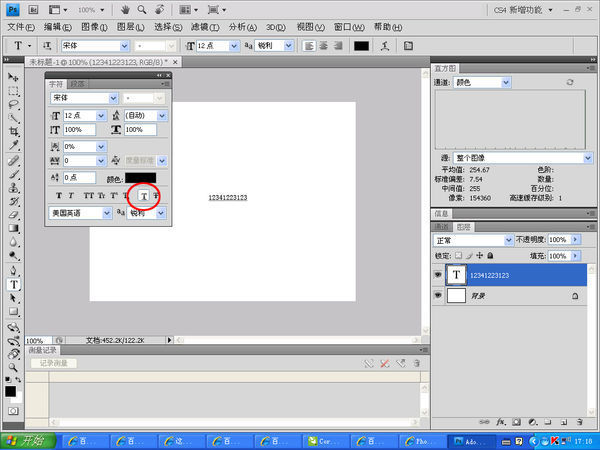
Task: Hide the 12341223123 text layer
Action: tap(438, 275)
